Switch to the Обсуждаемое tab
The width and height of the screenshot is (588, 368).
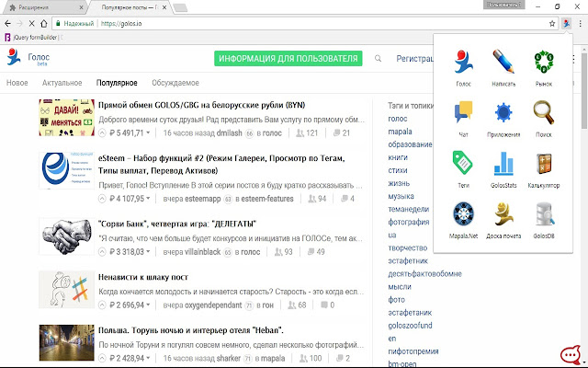[x=175, y=83]
